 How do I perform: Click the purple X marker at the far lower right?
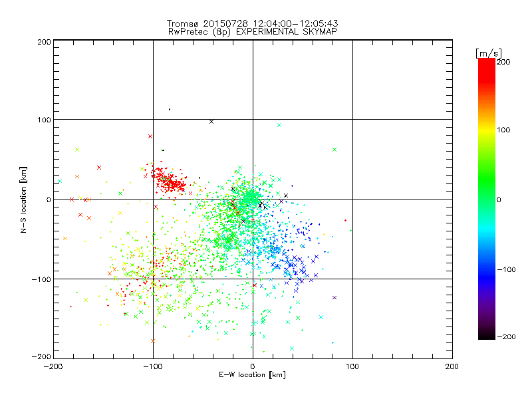coord(334,297)
